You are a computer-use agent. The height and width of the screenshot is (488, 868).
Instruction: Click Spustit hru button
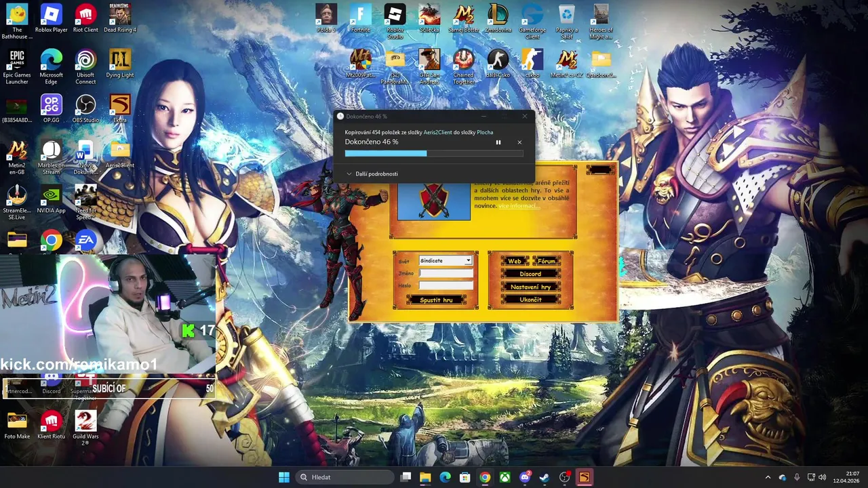coord(436,300)
